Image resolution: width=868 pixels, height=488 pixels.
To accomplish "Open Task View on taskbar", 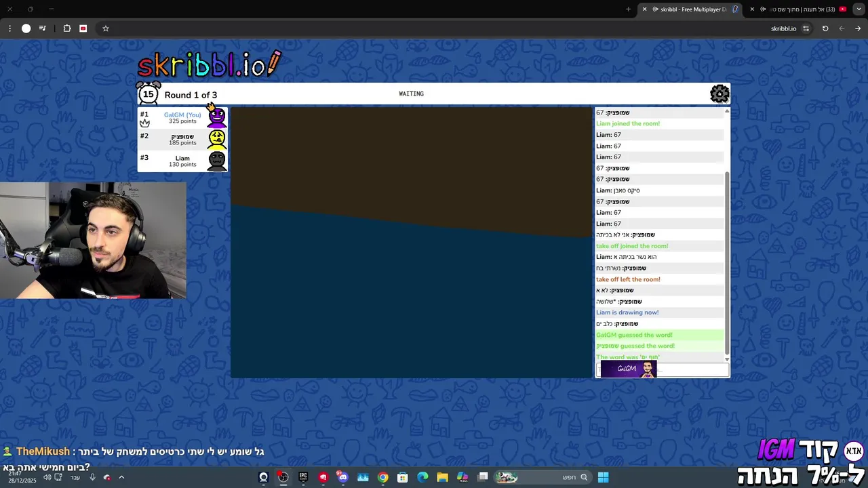I will coord(483,477).
